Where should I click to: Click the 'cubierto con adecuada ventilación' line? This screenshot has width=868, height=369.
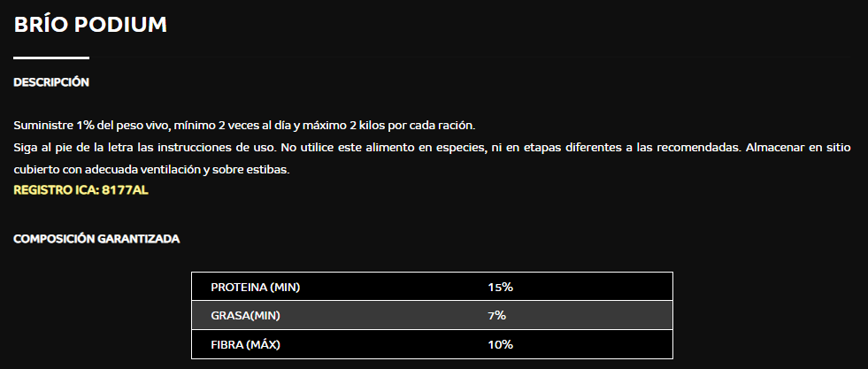coord(151,171)
